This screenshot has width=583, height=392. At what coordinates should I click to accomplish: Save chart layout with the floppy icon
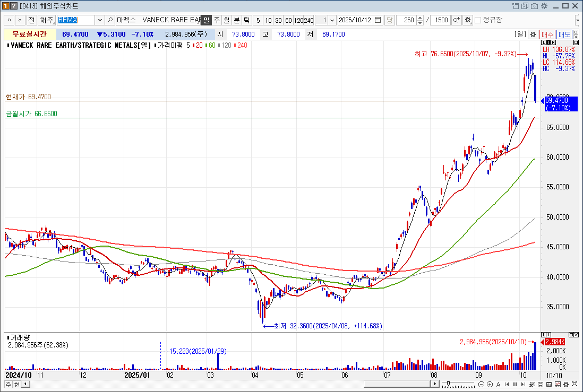[x=541, y=384]
